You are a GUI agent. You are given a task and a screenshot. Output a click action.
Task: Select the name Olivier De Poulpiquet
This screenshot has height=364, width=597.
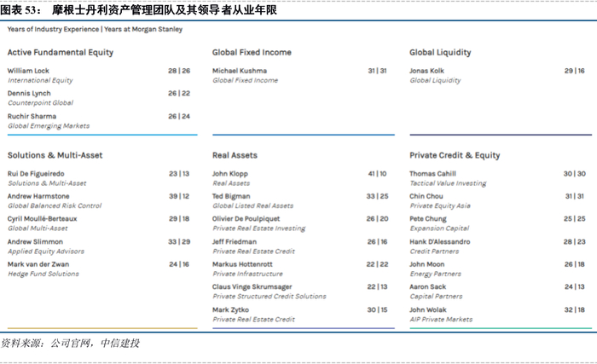[246, 219]
